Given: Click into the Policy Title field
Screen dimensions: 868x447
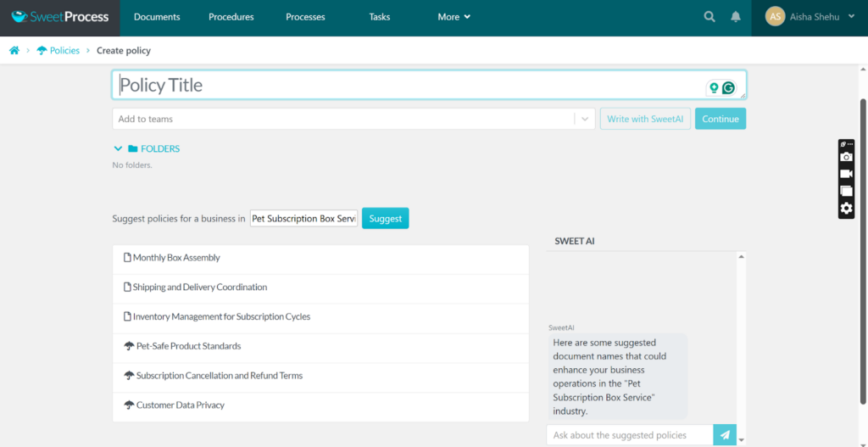Looking at the screenshot, I should point(429,86).
